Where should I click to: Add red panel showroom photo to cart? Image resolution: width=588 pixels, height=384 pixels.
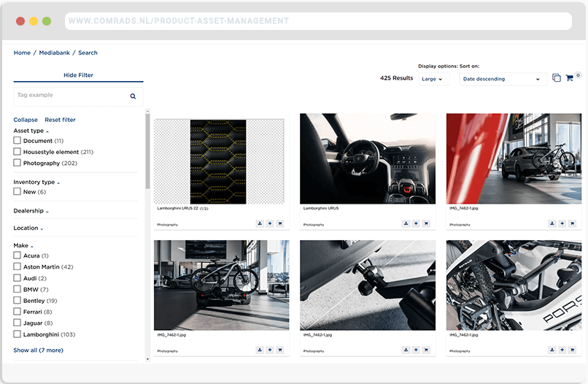tap(572, 223)
